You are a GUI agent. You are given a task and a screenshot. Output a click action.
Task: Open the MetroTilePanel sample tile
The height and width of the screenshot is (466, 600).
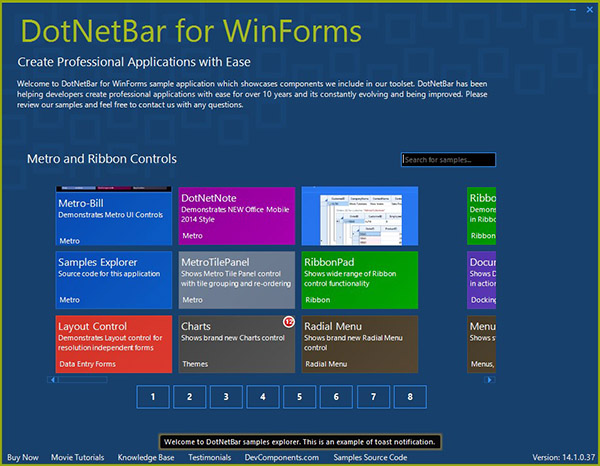(237, 280)
